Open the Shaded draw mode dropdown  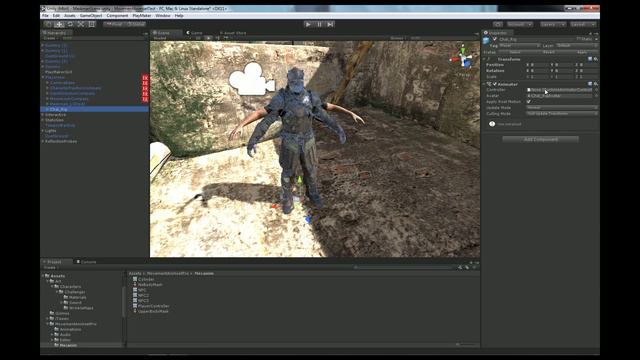pyautogui.click(x=171, y=38)
